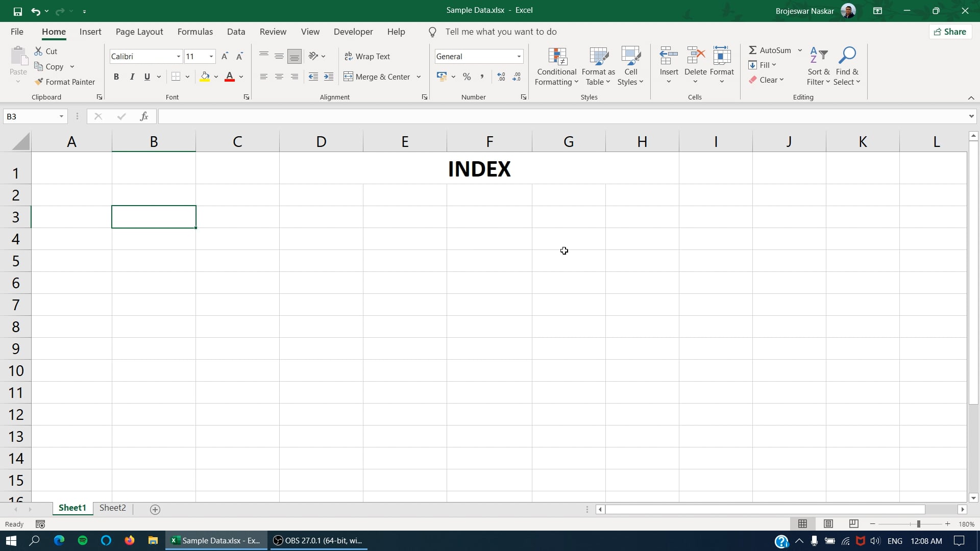Click the Paste clipboard icon
The image size is (980, 551).
click(x=18, y=56)
